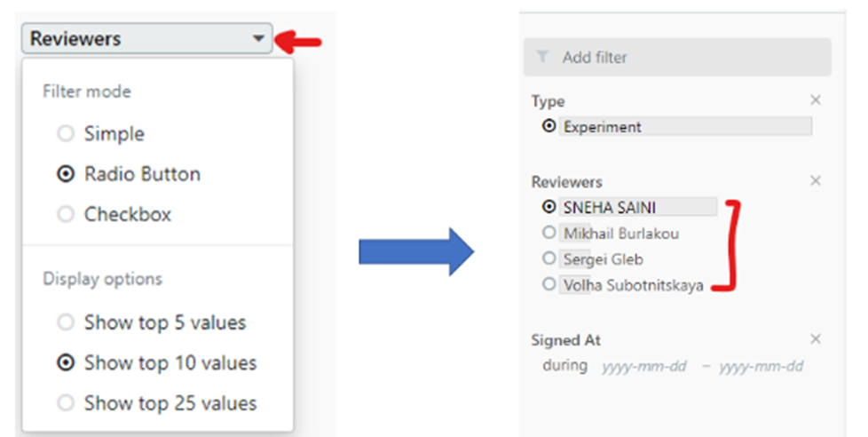868x437 pixels.
Task: Choose Show top 5 values
Action: pyautogui.click(x=66, y=322)
